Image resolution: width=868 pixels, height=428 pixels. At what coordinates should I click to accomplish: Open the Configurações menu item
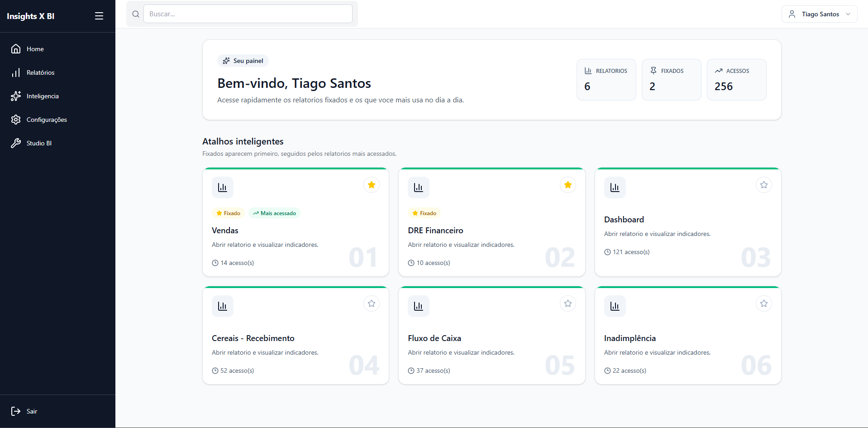tap(57, 120)
